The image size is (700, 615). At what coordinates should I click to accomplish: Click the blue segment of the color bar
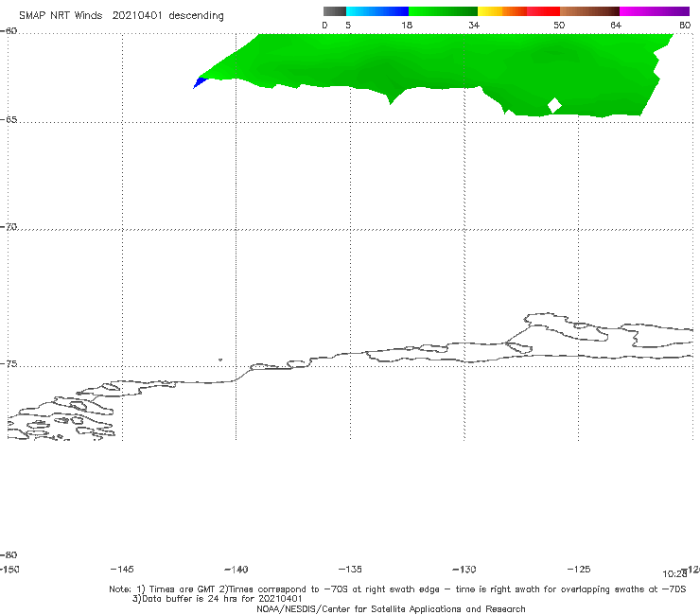377,11
